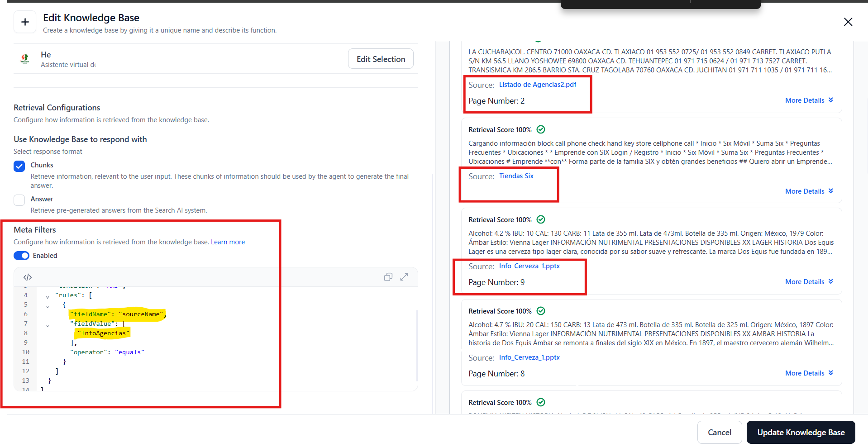Image resolution: width=868 pixels, height=447 pixels.
Task: Check the Answer response format checkbox
Action: pos(19,200)
